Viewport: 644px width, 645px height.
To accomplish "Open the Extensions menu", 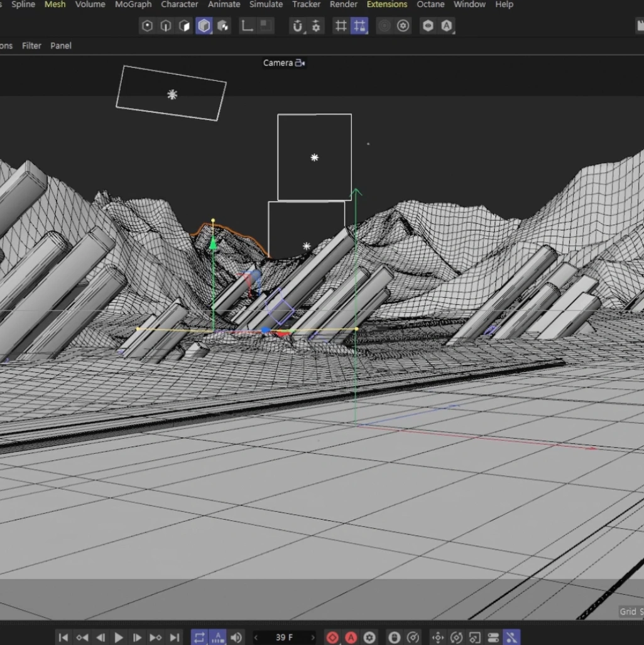I will click(387, 4).
